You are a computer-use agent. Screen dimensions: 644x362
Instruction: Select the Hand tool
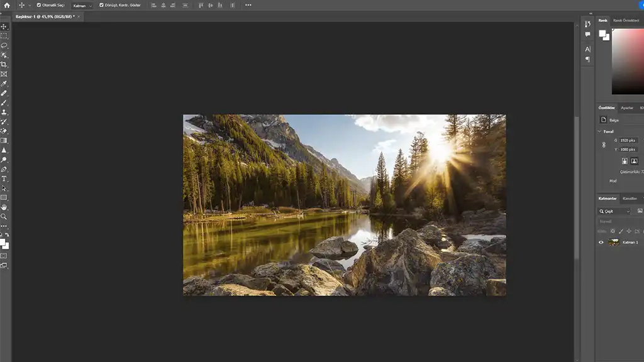[x=4, y=207]
